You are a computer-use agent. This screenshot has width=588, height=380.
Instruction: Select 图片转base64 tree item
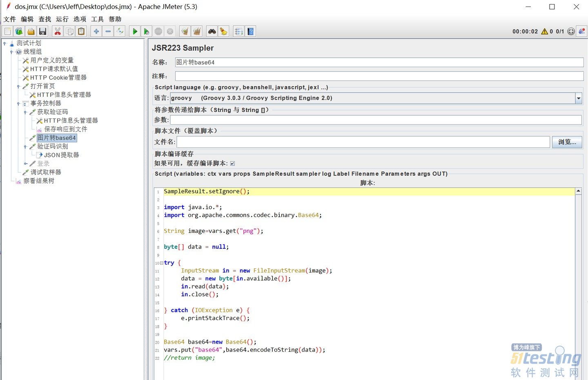pyautogui.click(x=57, y=138)
